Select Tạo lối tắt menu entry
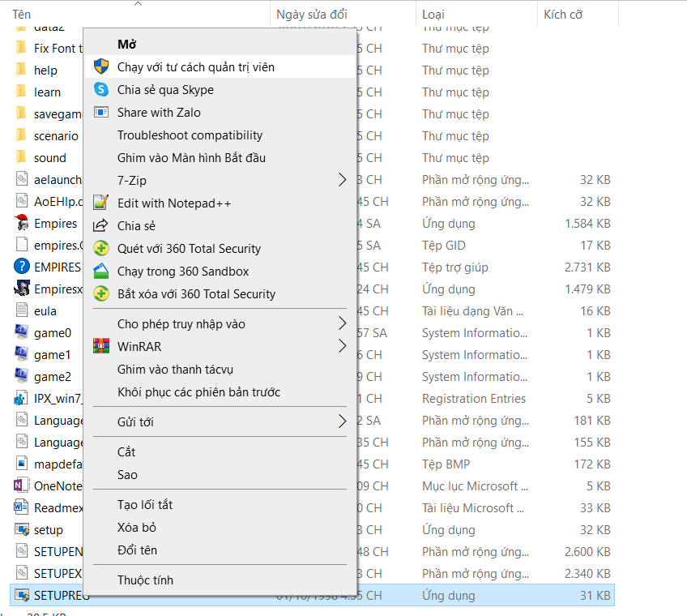Screen dimensions: 687x616 click(x=145, y=504)
